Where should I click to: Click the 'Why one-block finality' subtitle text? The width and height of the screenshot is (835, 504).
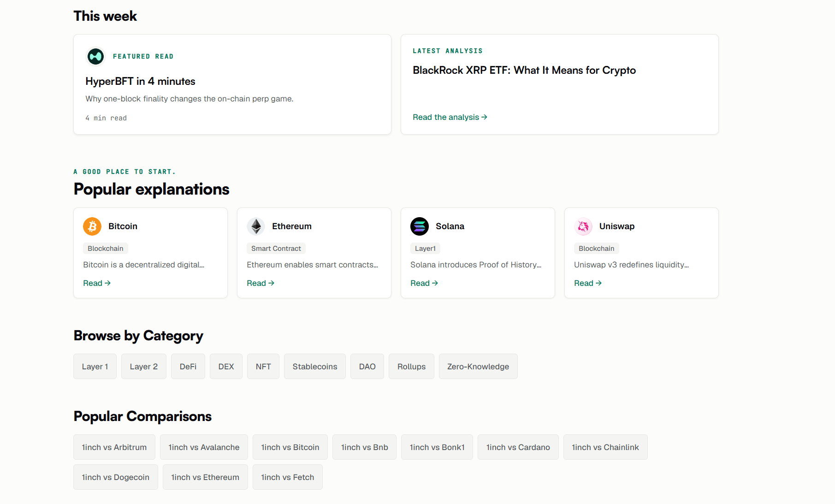click(190, 99)
